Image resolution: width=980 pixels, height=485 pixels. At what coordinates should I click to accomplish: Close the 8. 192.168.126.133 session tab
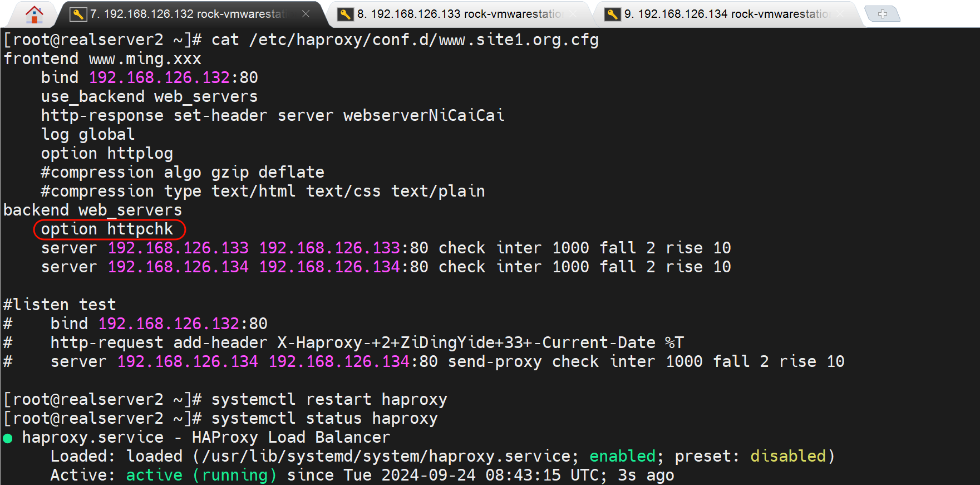[573, 14]
